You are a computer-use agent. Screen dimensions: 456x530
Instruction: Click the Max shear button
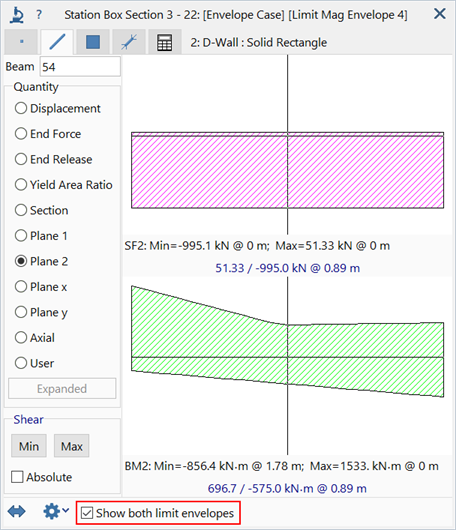coord(72,446)
